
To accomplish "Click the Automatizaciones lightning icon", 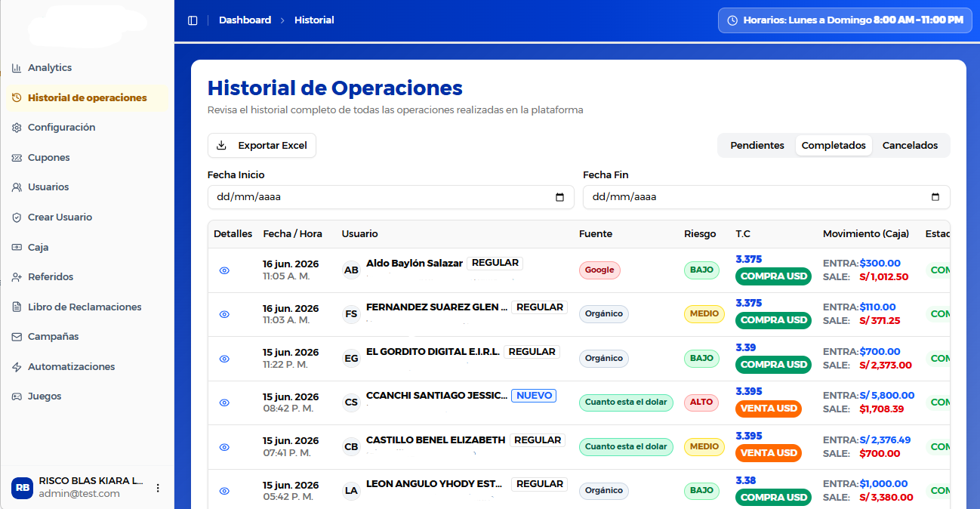I will (17, 367).
